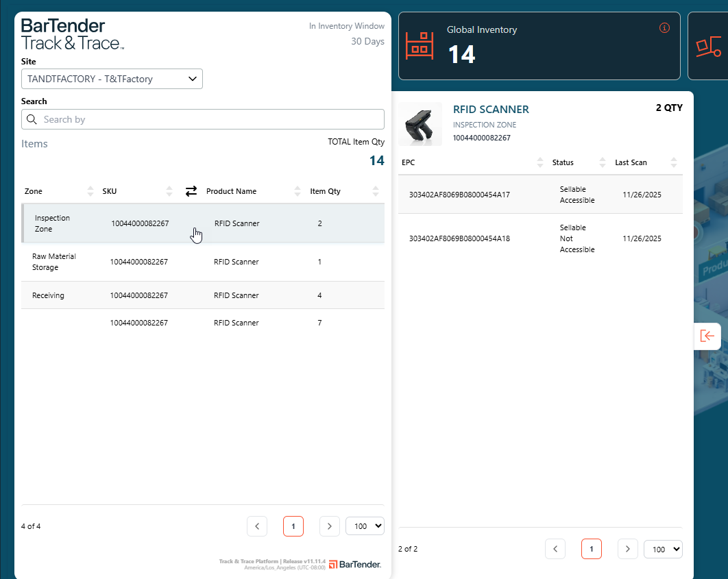Click the orange hand truck card icon
728x579 pixels.
click(x=709, y=47)
